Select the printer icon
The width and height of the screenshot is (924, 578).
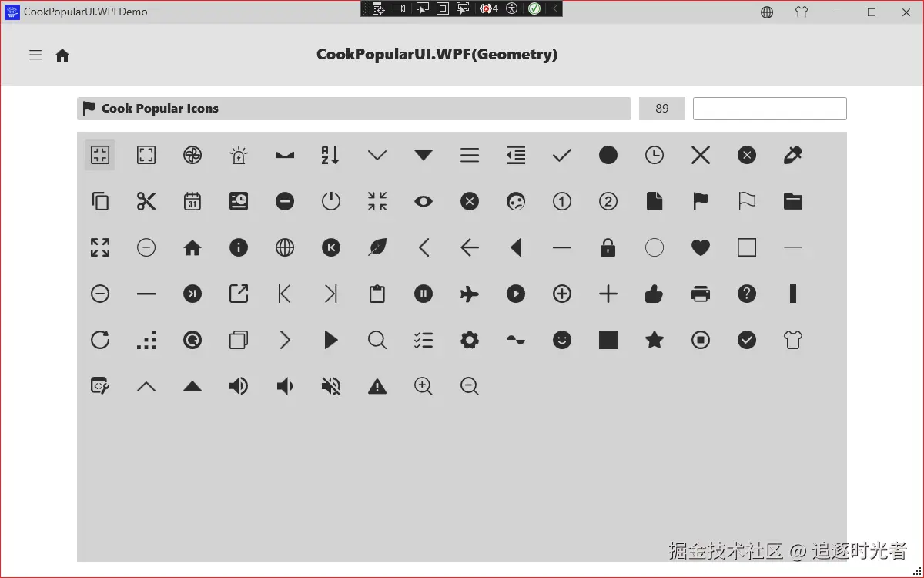pos(701,294)
